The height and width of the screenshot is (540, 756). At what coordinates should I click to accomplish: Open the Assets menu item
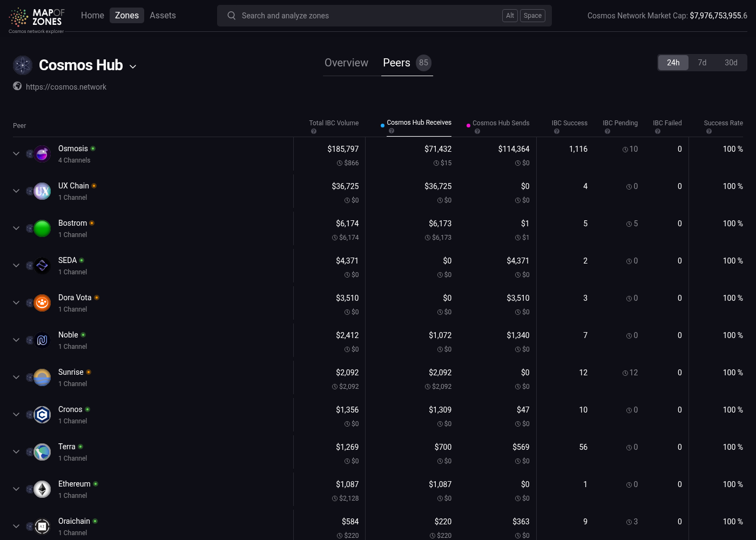[163, 16]
